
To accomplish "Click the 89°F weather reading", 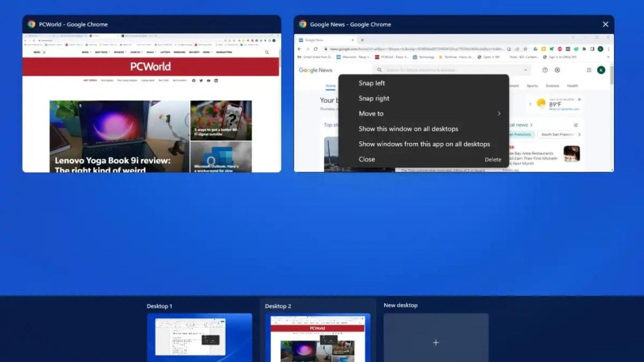I will [x=555, y=105].
